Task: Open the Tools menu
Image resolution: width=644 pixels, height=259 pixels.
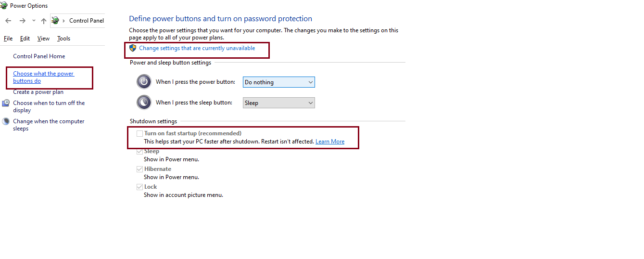Action: tap(63, 39)
